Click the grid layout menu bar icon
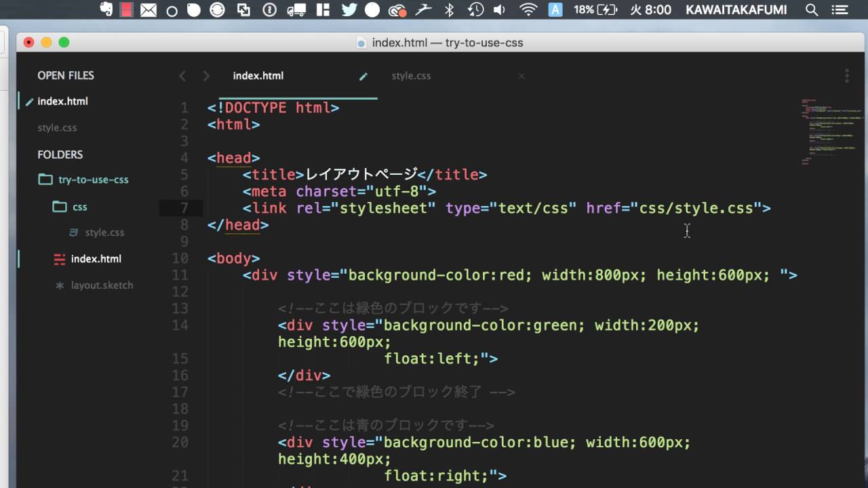The height and width of the screenshot is (488, 868). pos(324,10)
